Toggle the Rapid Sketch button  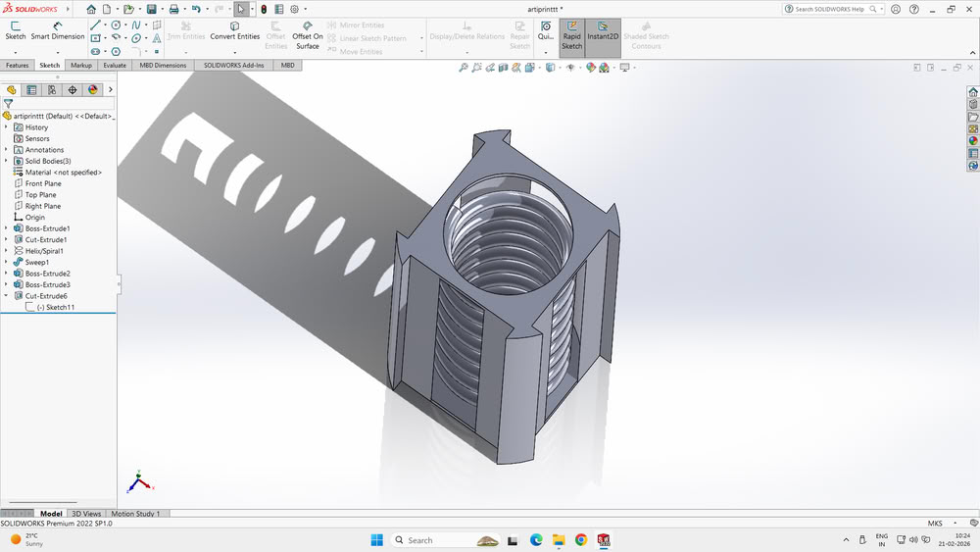tap(572, 36)
